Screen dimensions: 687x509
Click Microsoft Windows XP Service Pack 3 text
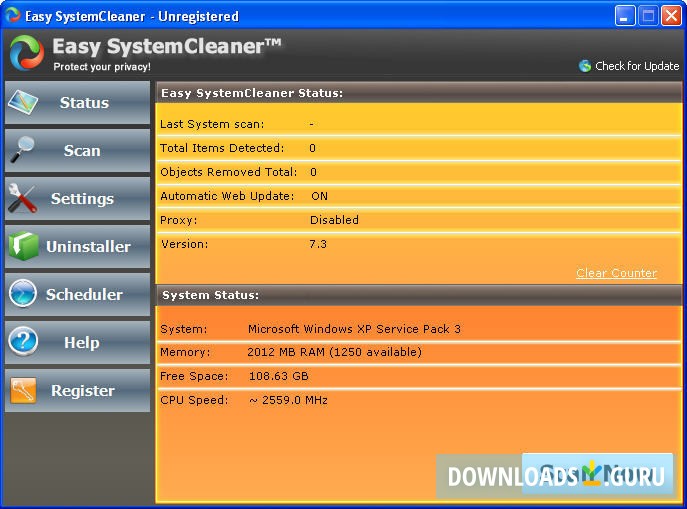[354, 329]
